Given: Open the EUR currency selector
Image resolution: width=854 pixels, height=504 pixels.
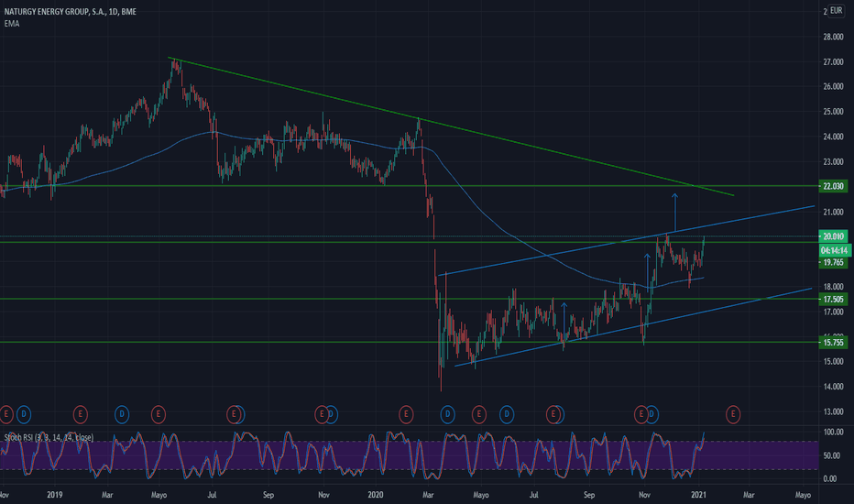Looking at the screenshot, I should coord(836,10).
